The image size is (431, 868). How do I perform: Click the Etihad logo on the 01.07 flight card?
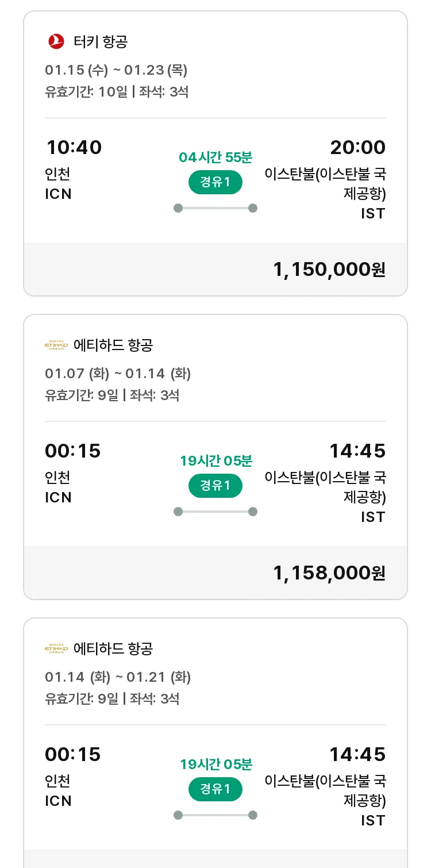(x=56, y=345)
